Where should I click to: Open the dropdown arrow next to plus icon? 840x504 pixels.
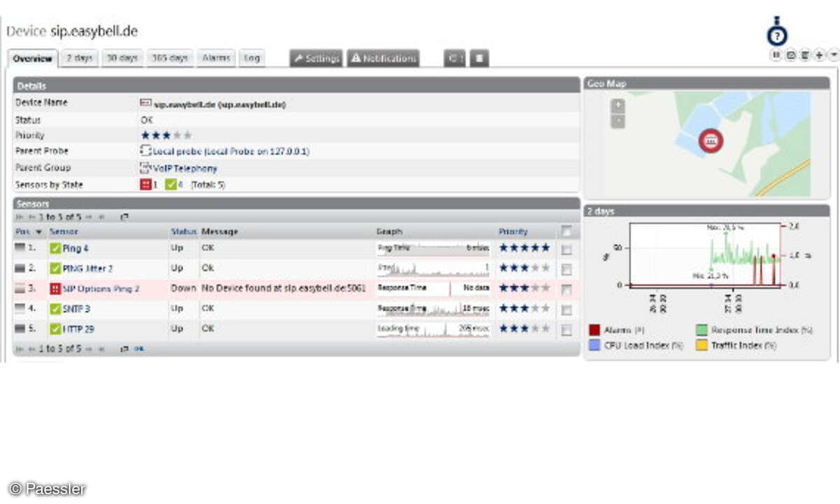pos(833,55)
